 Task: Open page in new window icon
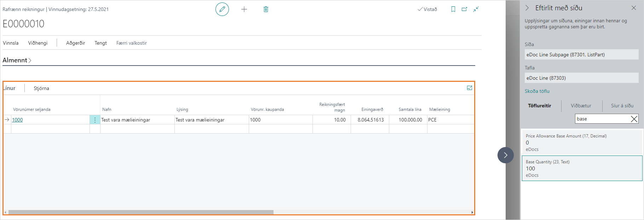464,9
